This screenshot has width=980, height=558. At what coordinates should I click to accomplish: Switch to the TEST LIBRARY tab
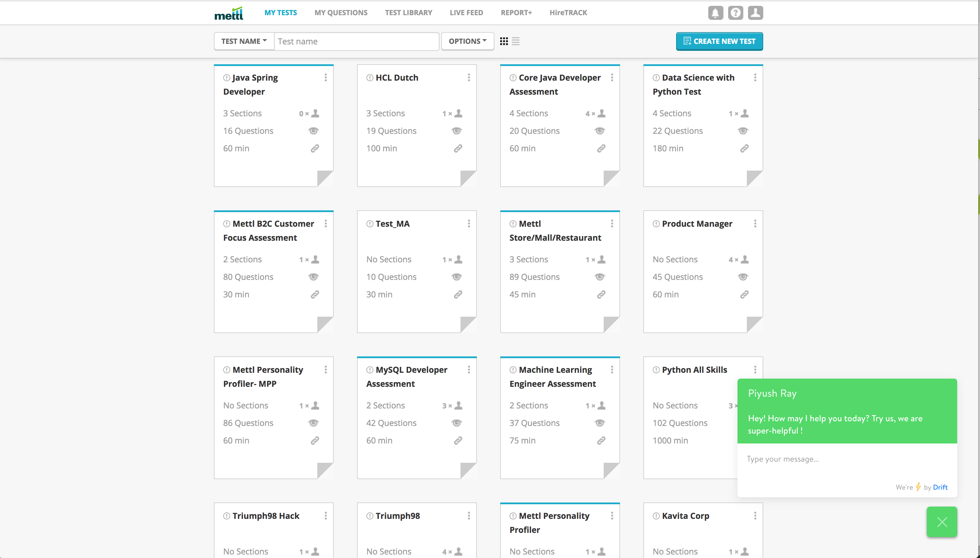[408, 13]
